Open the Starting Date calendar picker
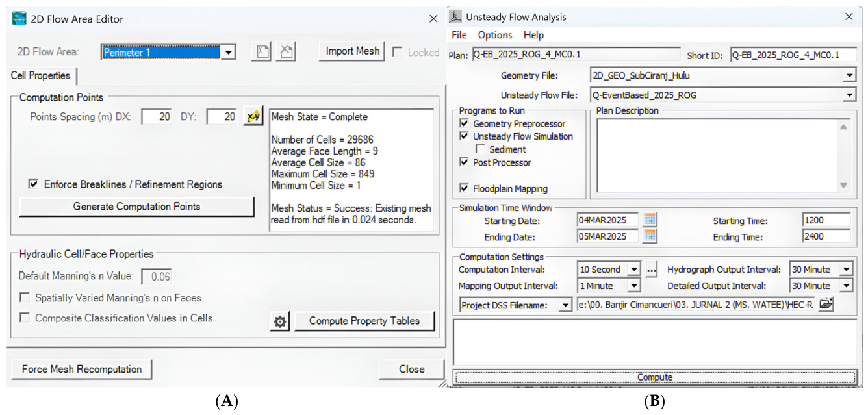Viewport: 868px width, 415px height. [x=650, y=221]
